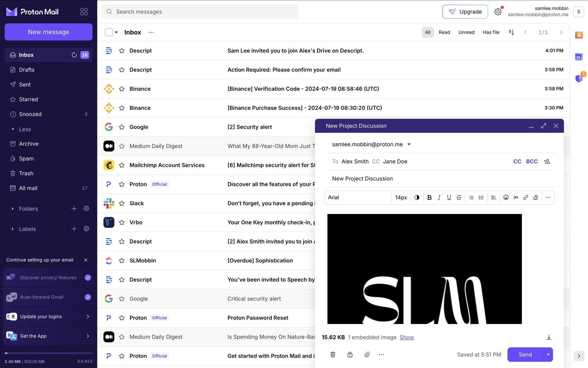This screenshot has width=588, height=368.
Task: Click the New message button
Action: click(48, 32)
